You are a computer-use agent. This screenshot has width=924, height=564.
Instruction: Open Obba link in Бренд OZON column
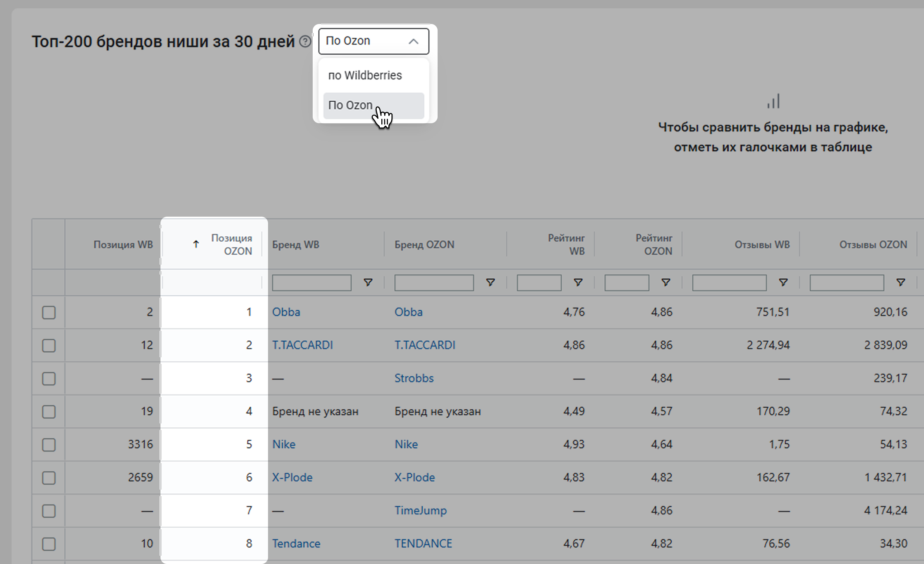[408, 312]
